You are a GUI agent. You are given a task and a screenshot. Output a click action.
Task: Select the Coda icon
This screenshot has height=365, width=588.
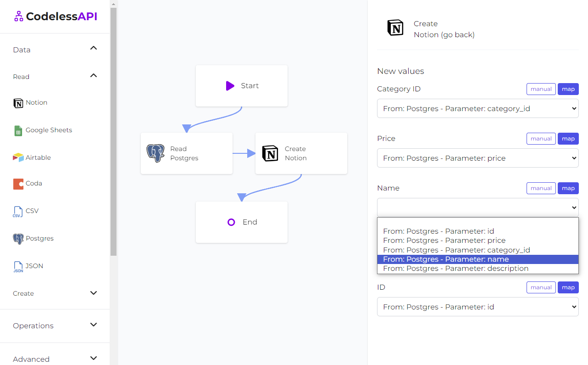pos(18,184)
